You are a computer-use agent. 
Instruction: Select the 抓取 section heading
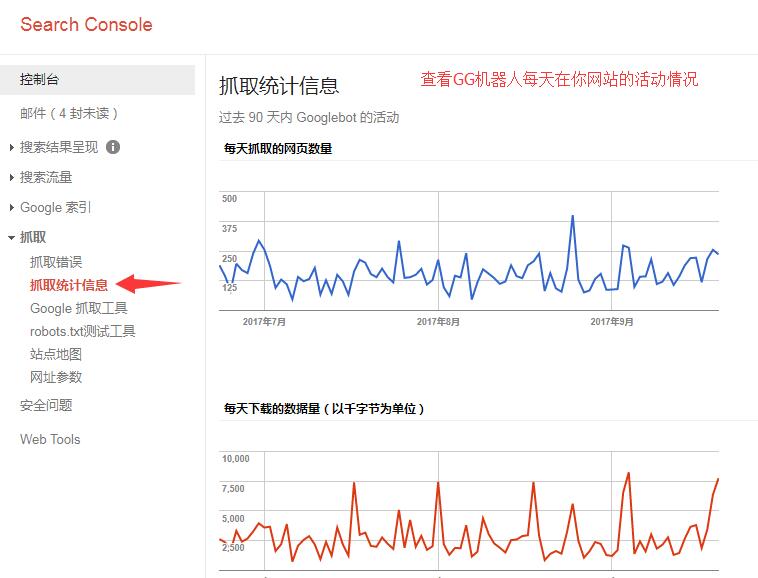click(33, 237)
